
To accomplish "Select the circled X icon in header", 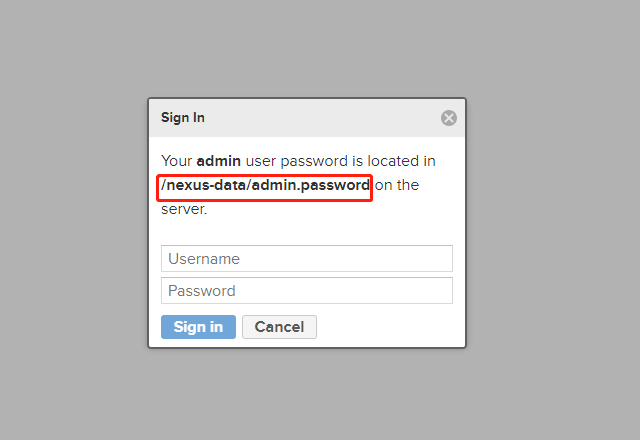I will (449, 118).
